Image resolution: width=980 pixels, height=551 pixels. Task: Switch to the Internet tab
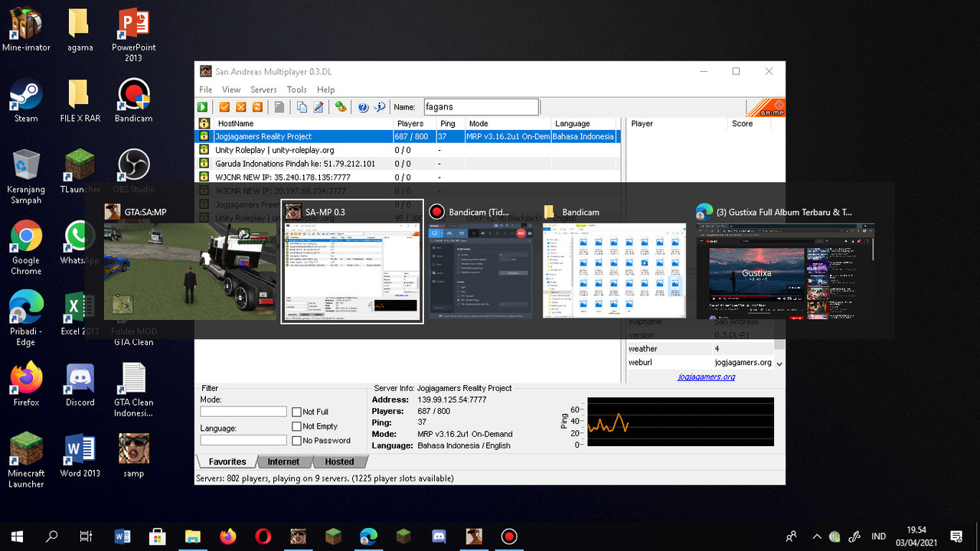coord(283,461)
